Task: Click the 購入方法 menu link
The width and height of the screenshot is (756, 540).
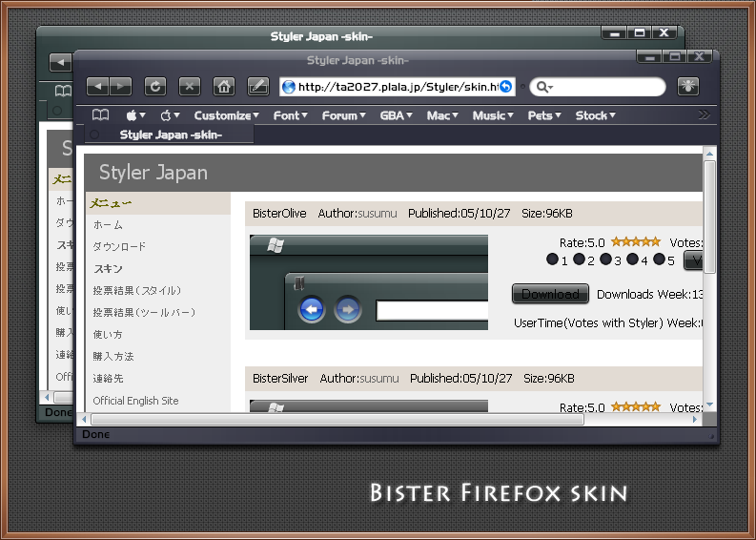Action: (x=113, y=357)
